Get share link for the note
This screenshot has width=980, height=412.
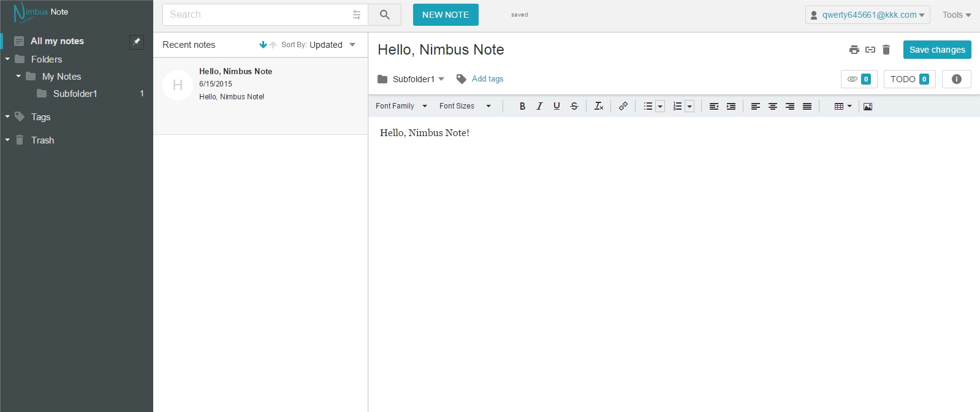pos(870,50)
